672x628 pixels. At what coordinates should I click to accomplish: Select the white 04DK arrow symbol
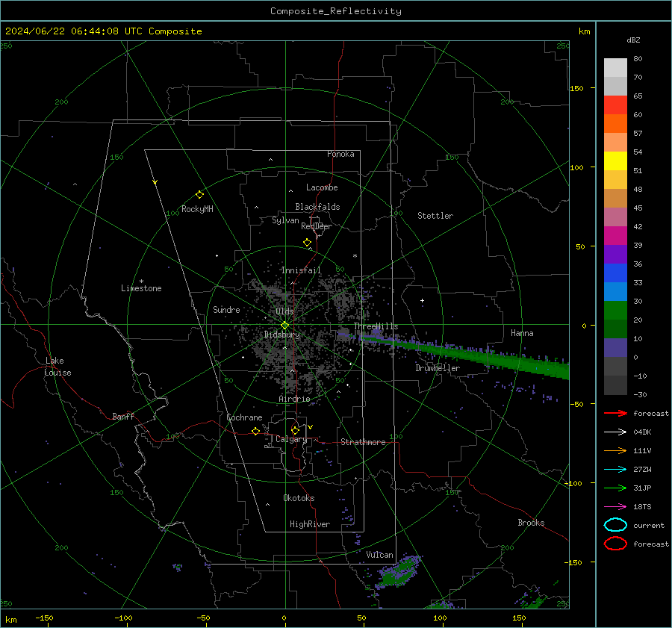[x=615, y=432]
